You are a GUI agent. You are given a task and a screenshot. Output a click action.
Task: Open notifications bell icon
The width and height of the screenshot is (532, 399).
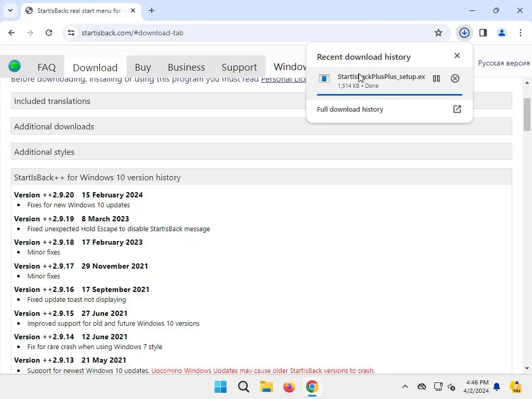(x=497, y=387)
